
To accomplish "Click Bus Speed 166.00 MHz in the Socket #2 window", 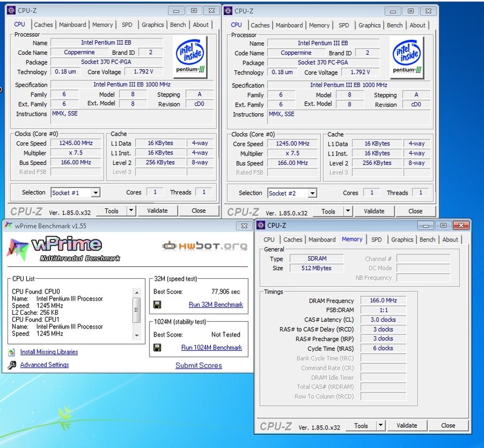I will pos(292,163).
